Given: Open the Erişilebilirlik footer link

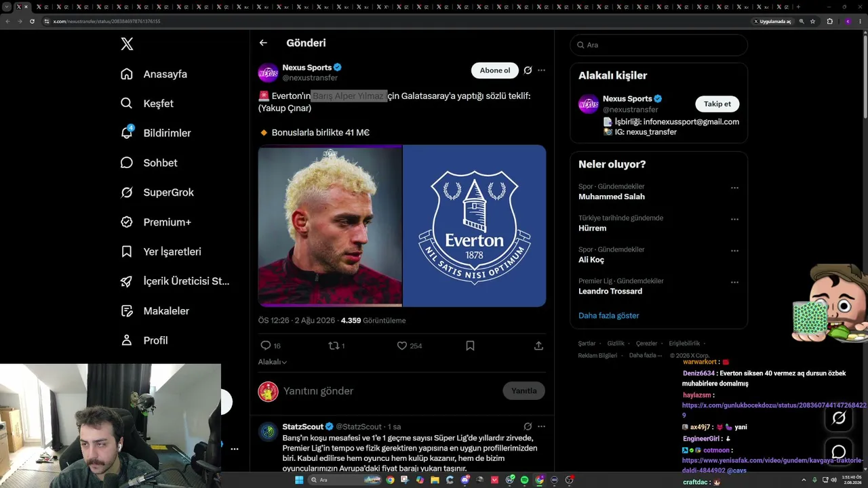Looking at the screenshot, I should coord(684,344).
